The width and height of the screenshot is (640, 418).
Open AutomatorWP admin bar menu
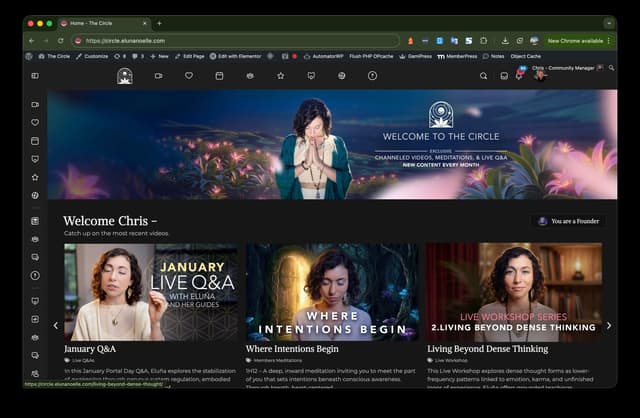[x=324, y=56]
